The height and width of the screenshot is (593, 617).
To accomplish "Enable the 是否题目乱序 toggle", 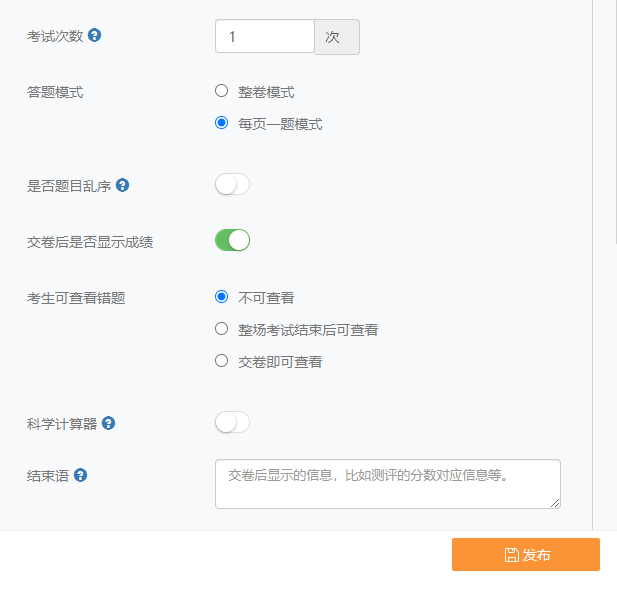I will coord(232,184).
